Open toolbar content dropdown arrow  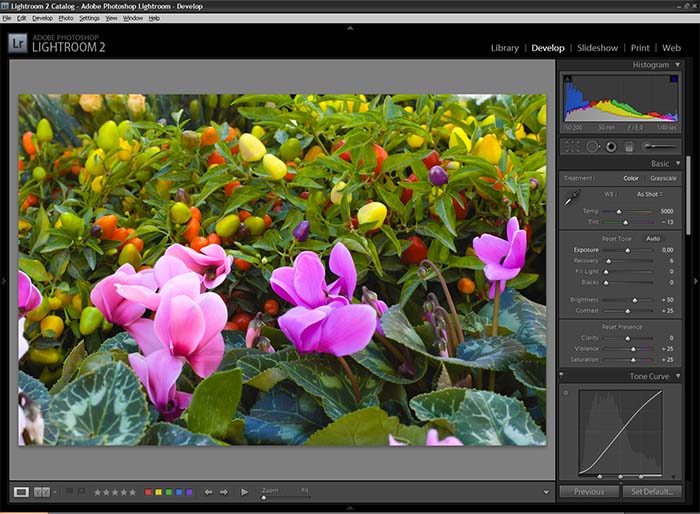[x=546, y=493]
